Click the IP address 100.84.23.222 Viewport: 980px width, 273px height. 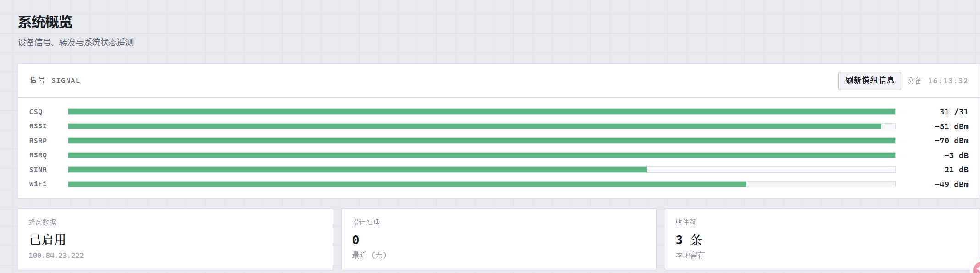point(56,256)
